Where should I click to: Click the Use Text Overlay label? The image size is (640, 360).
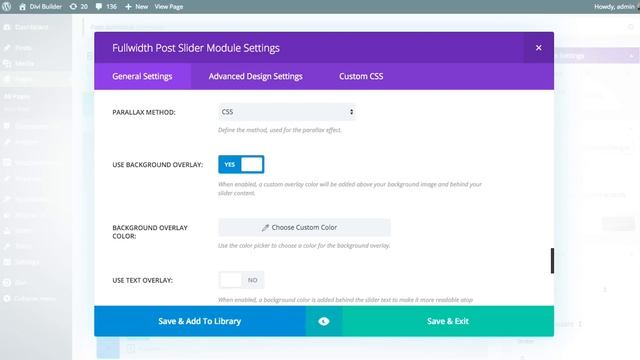coord(142,280)
